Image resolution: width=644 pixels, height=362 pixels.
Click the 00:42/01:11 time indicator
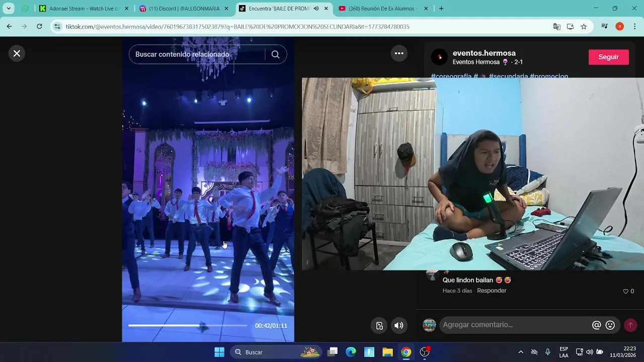coord(271,326)
